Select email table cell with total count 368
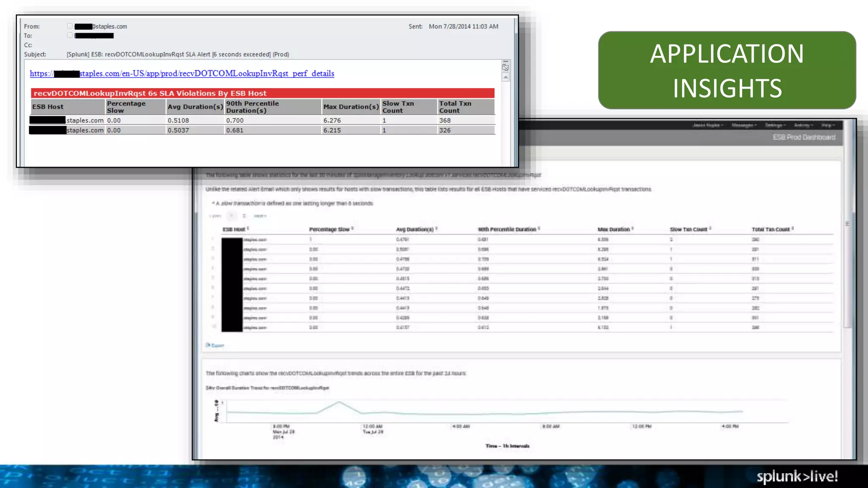 pyautogui.click(x=466, y=120)
